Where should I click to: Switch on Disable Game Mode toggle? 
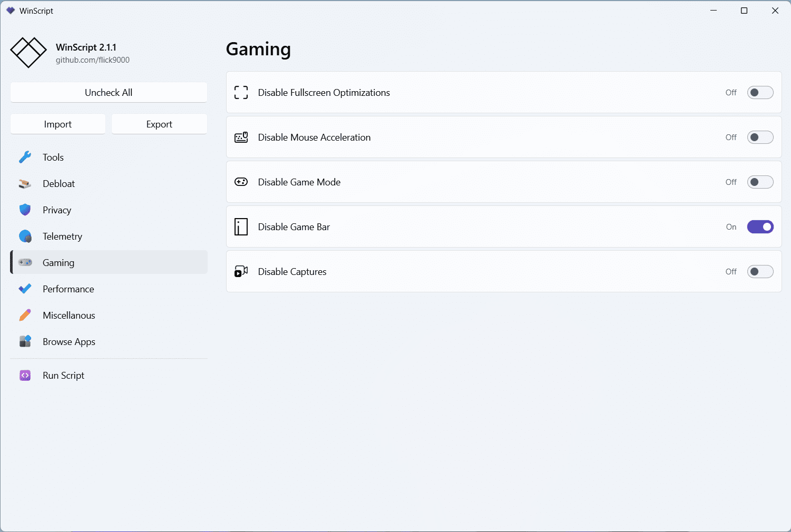coord(760,182)
